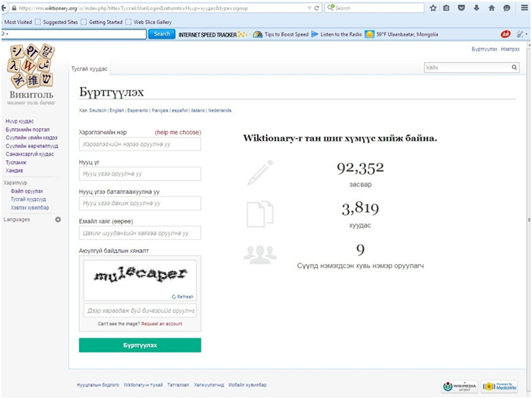Screen dimensions: 532x399
Task: Focus the browser Search box
Action: (375, 8)
